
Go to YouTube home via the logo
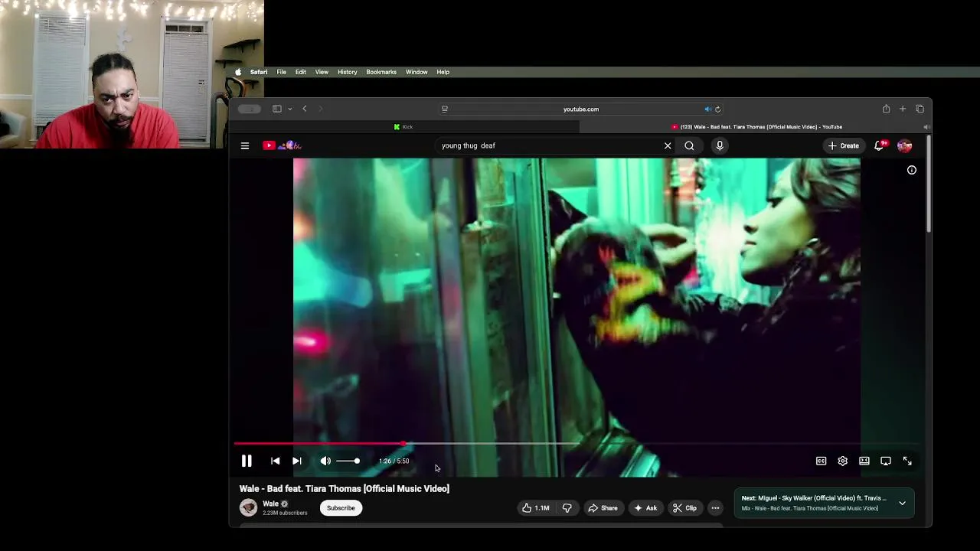click(x=282, y=145)
